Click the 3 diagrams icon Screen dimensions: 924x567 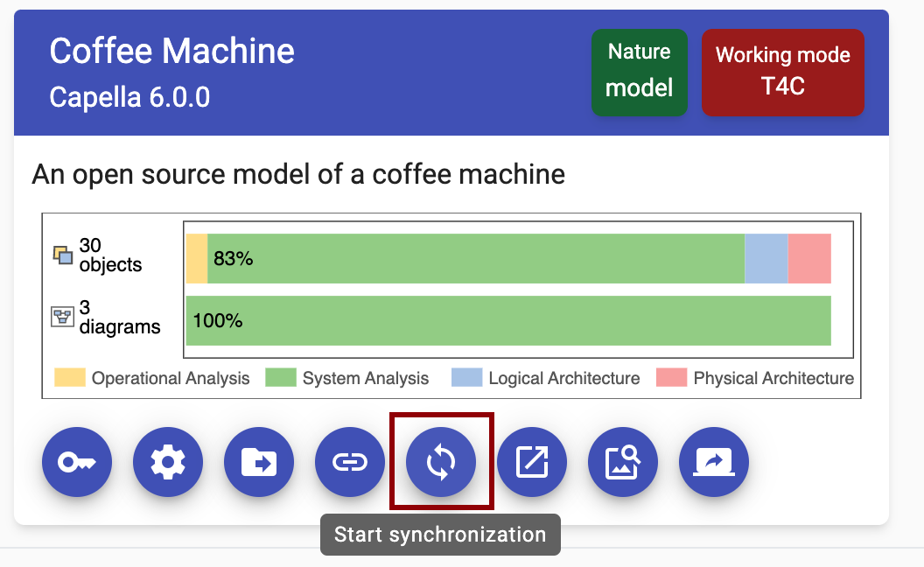click(62, 317)
